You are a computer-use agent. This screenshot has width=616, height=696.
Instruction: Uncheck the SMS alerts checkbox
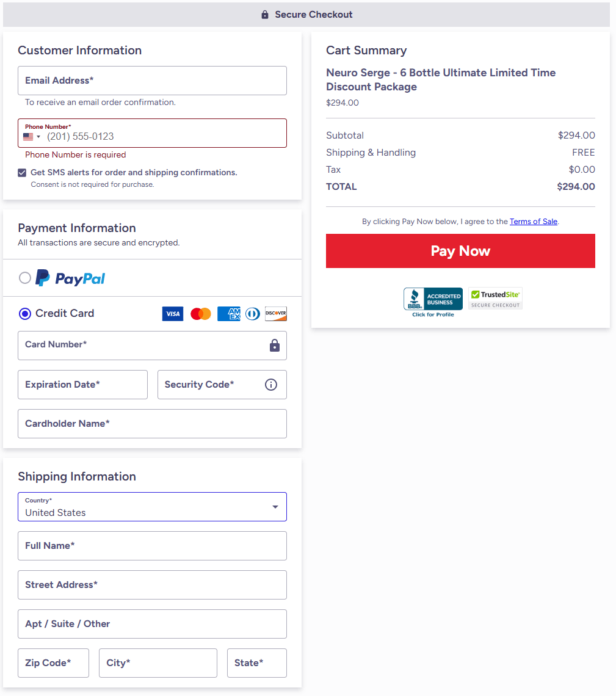[x=23, y=173]
